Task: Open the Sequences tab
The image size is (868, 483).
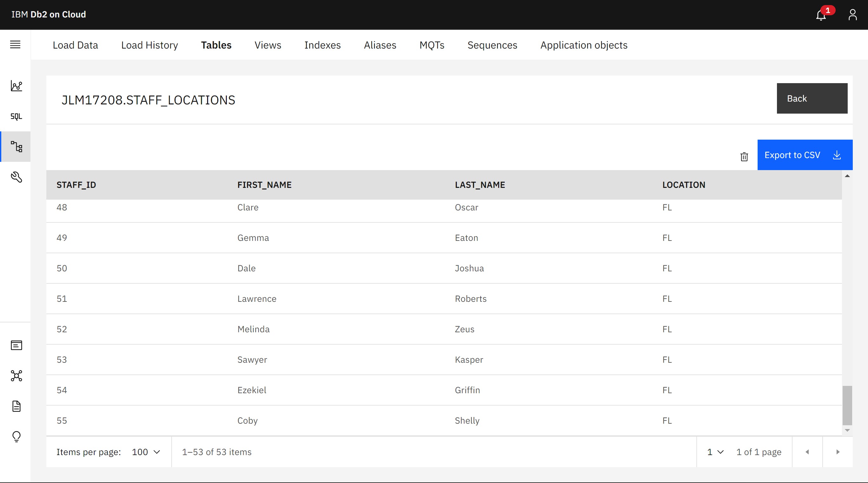Action: [492, 45]
